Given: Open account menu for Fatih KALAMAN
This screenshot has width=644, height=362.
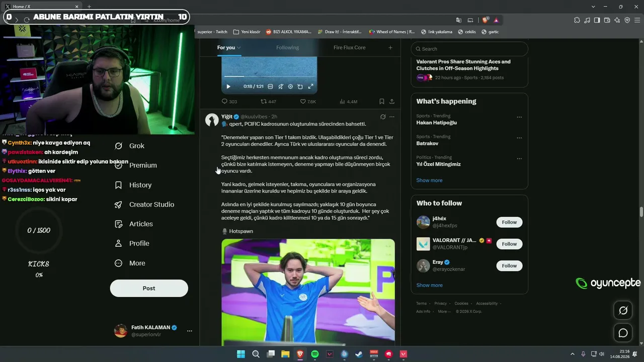Looking at the screenshot, I should (x=153, y=331).
